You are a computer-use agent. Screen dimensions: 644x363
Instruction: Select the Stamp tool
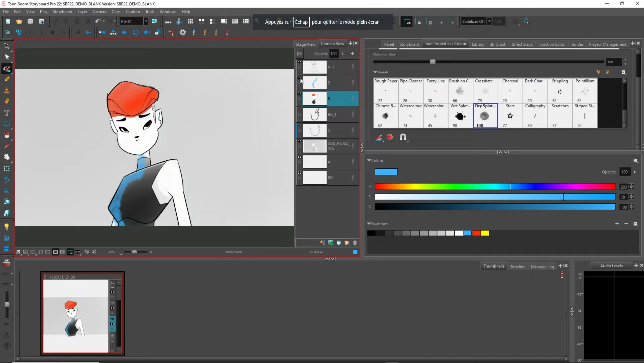click(7, 90)
